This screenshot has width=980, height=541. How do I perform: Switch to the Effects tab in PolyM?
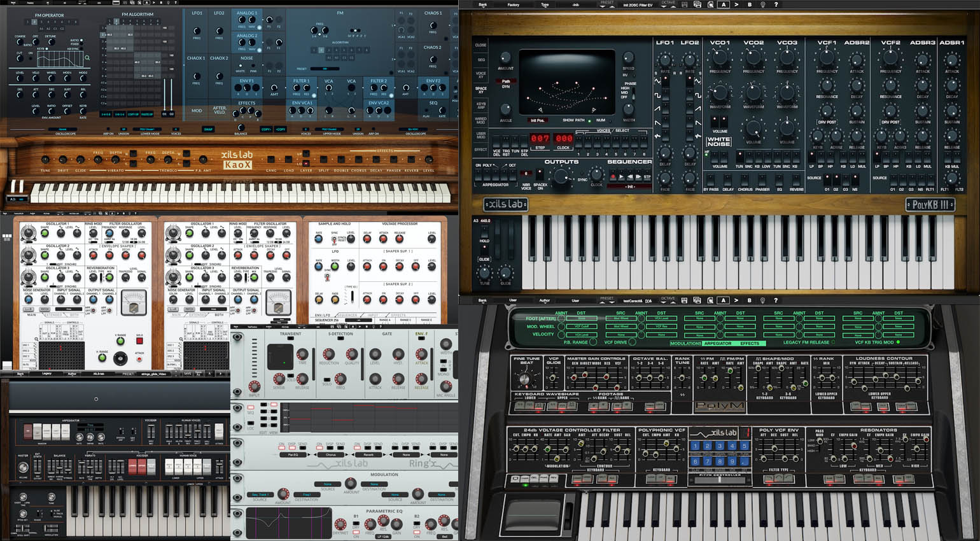coord(750,343)
